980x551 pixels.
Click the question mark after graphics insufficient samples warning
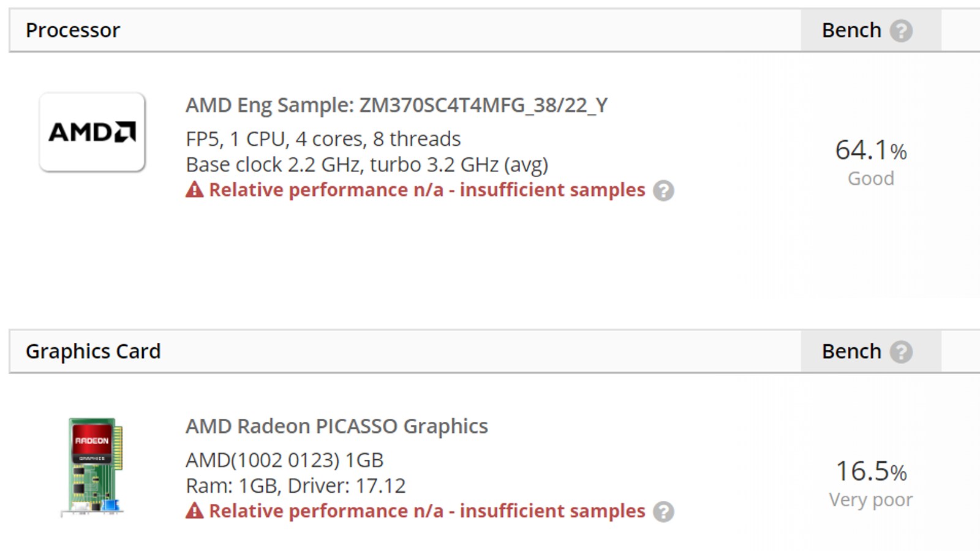click(665, 512)
